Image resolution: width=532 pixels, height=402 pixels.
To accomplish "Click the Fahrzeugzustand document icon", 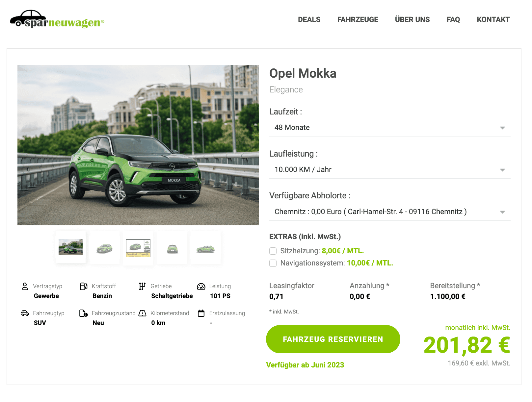I will 84,313.
